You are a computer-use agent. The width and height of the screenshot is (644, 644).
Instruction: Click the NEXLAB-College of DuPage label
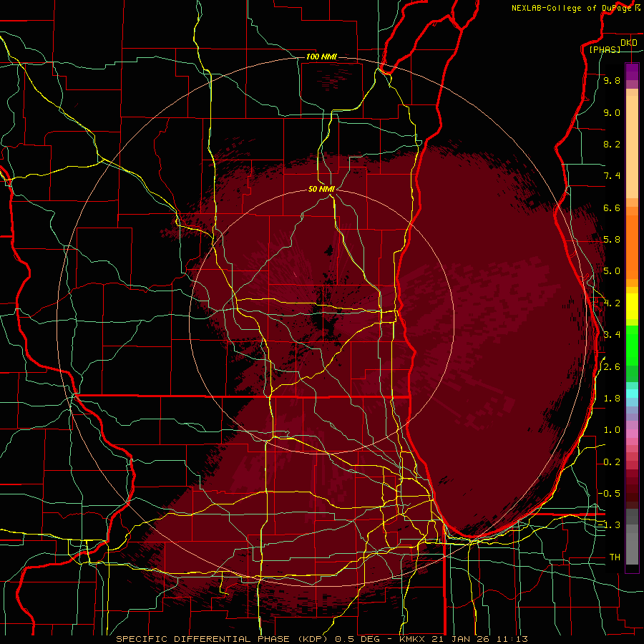pos(573,8)
